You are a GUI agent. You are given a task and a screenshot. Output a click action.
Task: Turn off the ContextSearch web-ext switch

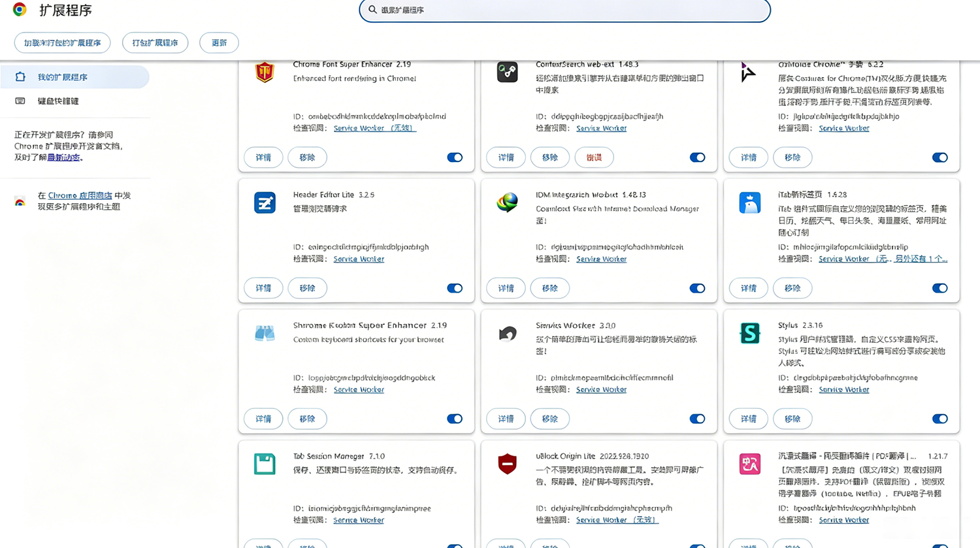click(x=697, y=157)
